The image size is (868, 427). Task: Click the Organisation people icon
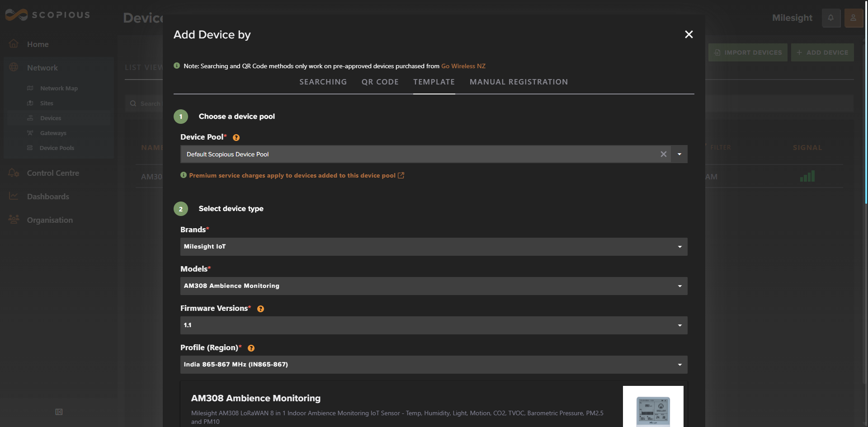[x=14, y=219]
